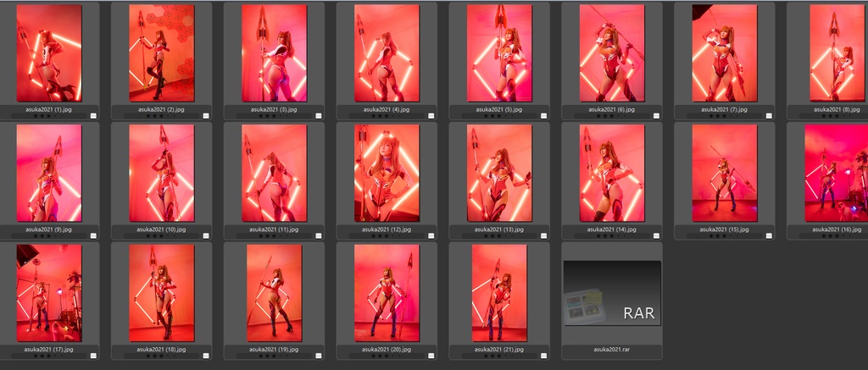868x370 pixels.
Task: Click the file name text asuka2021.rar
Action: tap(612, 350)
